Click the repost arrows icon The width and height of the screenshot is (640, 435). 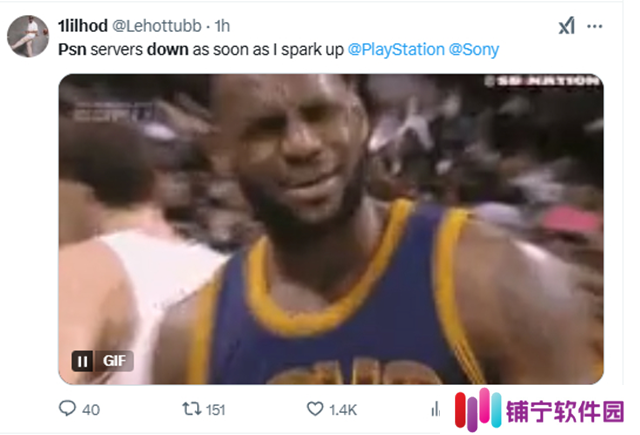click(191, 408)
